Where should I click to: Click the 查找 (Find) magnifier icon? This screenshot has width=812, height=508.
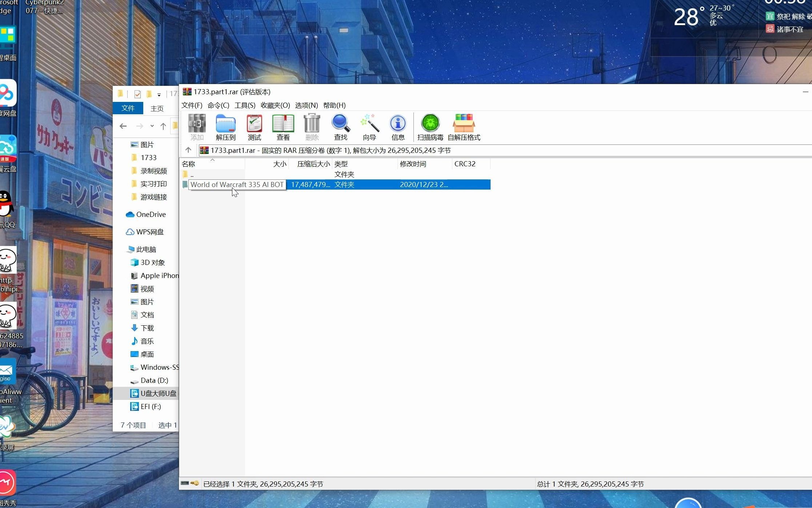pyautogui.click(x=340, y=127)
